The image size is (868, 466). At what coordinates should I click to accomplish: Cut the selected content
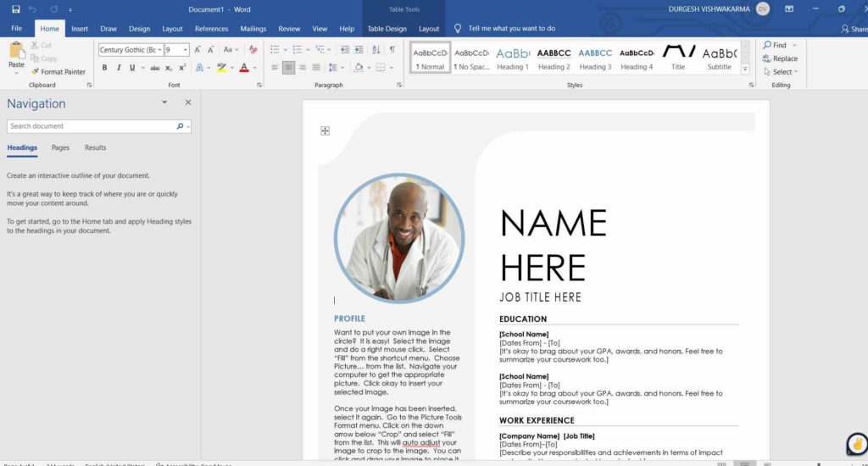point(42,46)
